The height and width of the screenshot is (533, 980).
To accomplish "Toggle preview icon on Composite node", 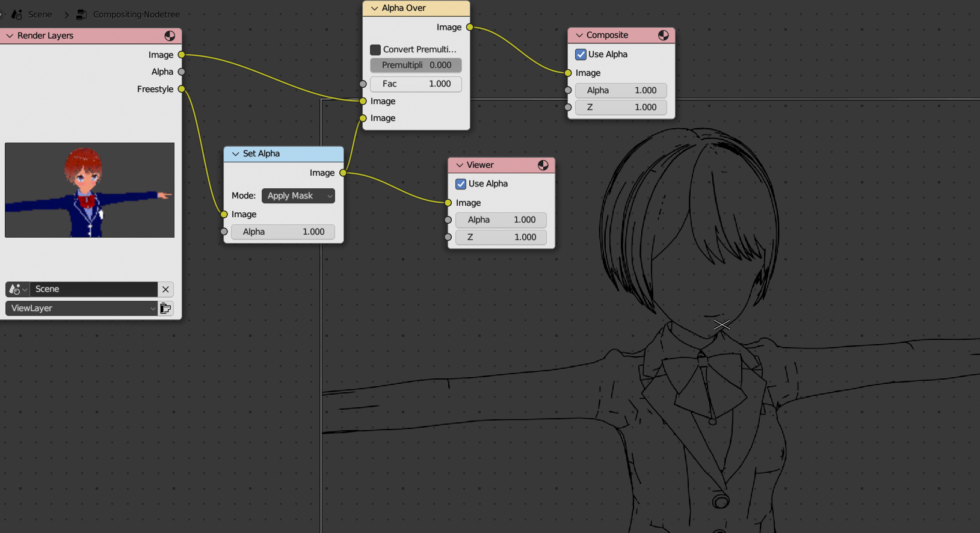I will (x=663, y=35).
